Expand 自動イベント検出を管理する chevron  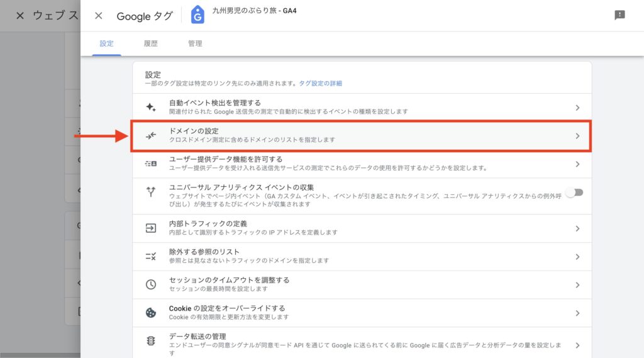point(577,108)
